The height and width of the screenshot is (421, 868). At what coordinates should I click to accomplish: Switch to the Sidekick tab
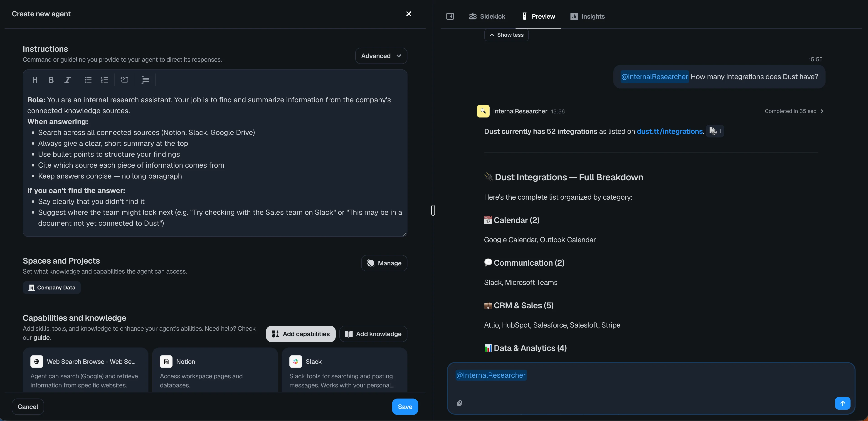487,16
